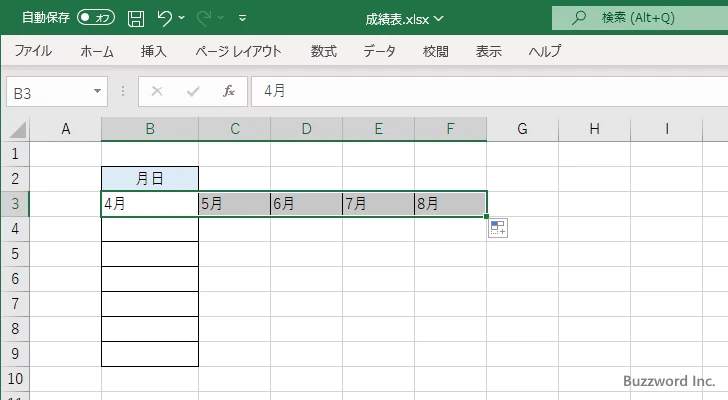728x400 pixels.
Task: Select column F header
Action: 450,129
